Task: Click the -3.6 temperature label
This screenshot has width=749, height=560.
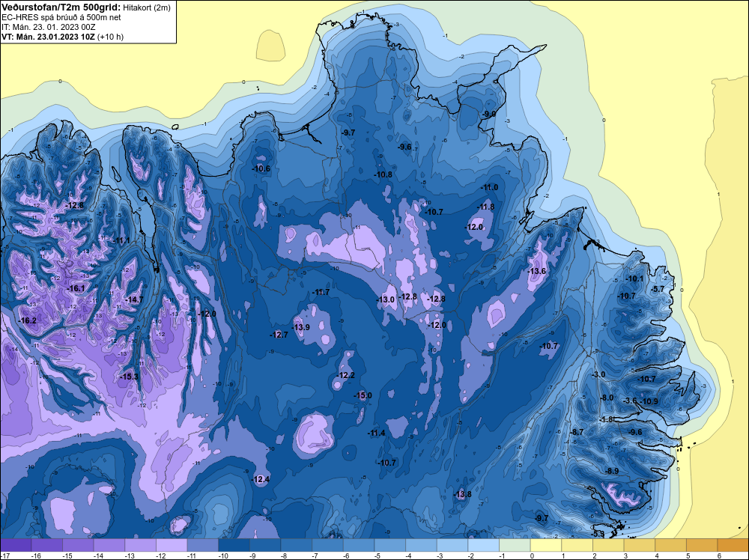Action: pos(630,401)
